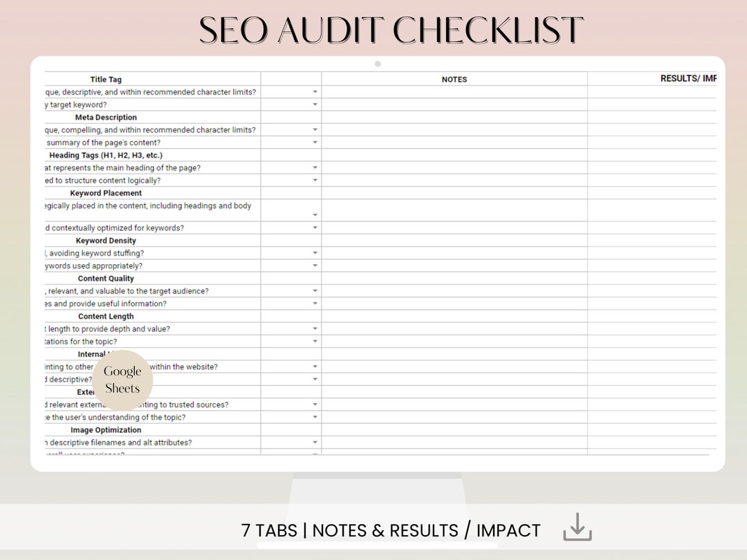Expand the dropdown beside 'structure content logically?'
747x560 pixels.
pyautogui.click(x=315, y=180)
